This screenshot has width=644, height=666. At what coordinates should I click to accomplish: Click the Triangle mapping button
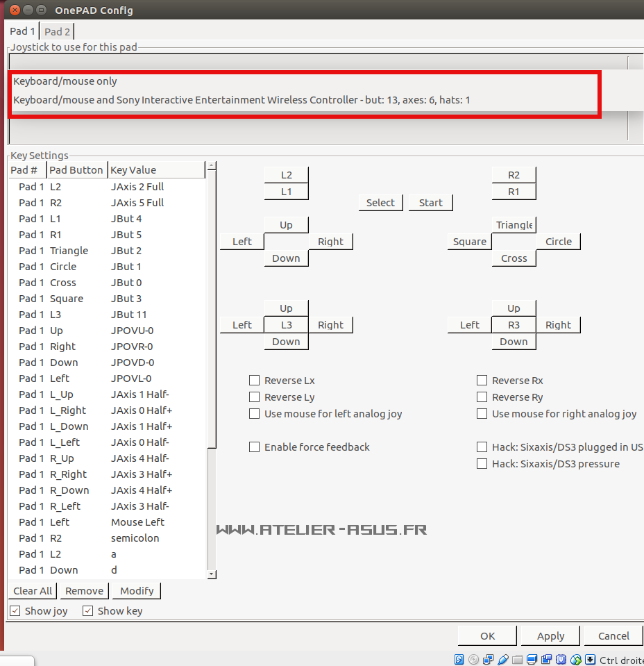[x=514, y=224]
